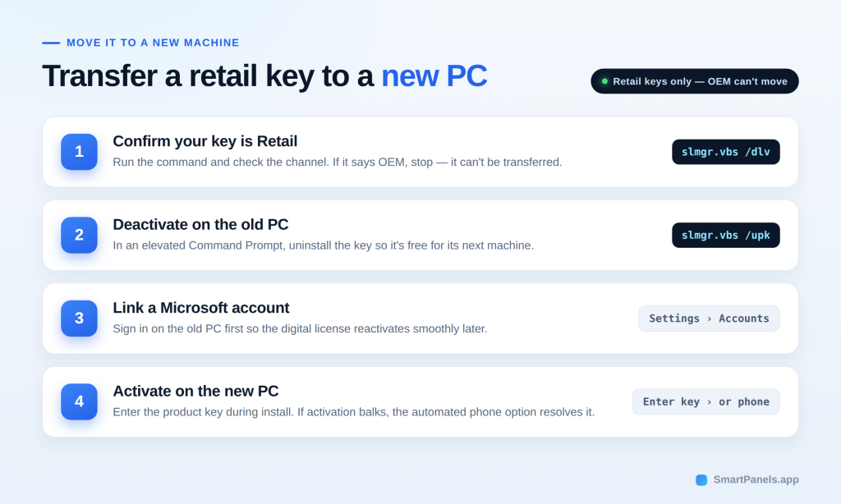Screen dimensions: 841x504
Task: Click the step 4 number badge
Action: pyautogui.click(x=79, y=401)
